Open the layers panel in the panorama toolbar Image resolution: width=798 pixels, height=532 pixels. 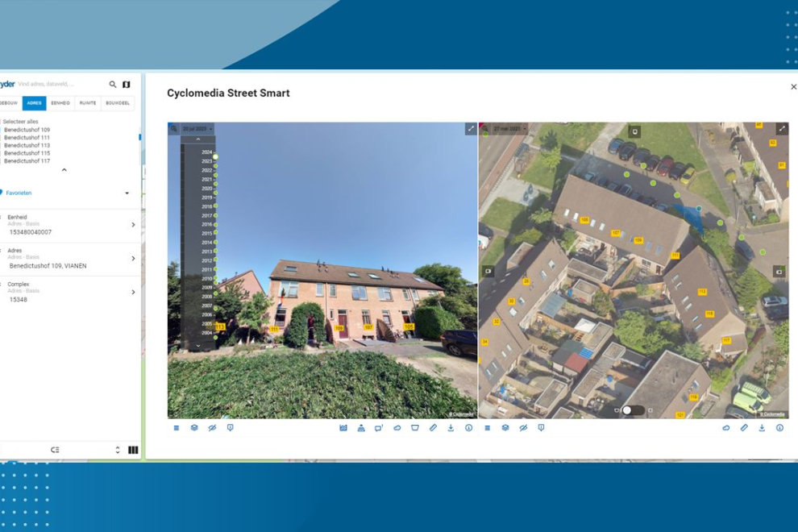coord(194,428)
